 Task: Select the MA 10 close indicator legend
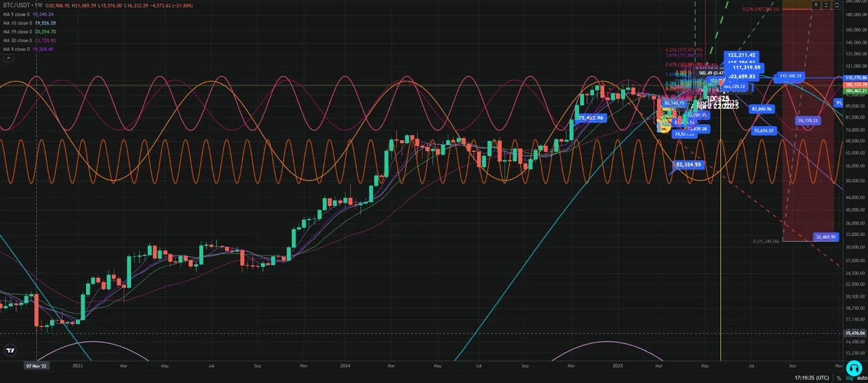[x=30, y=22]
